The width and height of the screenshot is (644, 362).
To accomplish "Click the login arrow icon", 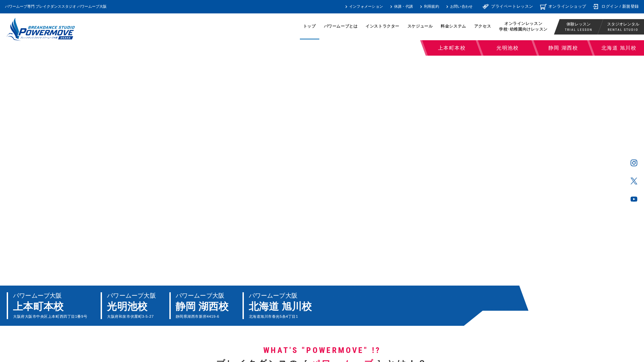I will [x=596, y=7].
